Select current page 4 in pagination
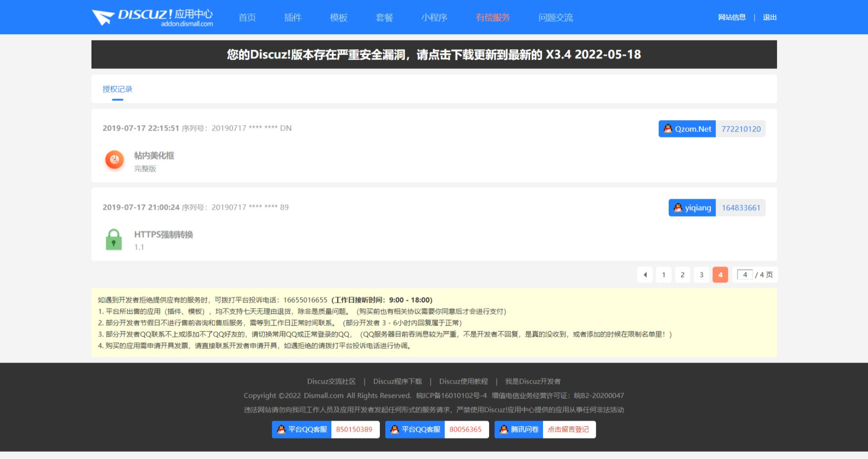Viewport: 868px width, 459px height. pyautogui.click(x=720, y=275)
